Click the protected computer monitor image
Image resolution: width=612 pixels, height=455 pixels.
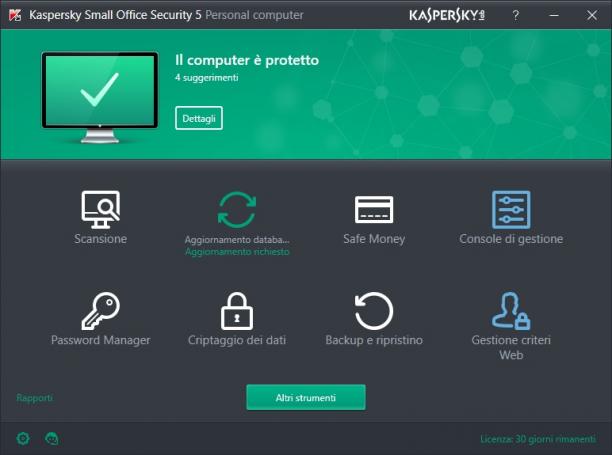pos(100,97)
